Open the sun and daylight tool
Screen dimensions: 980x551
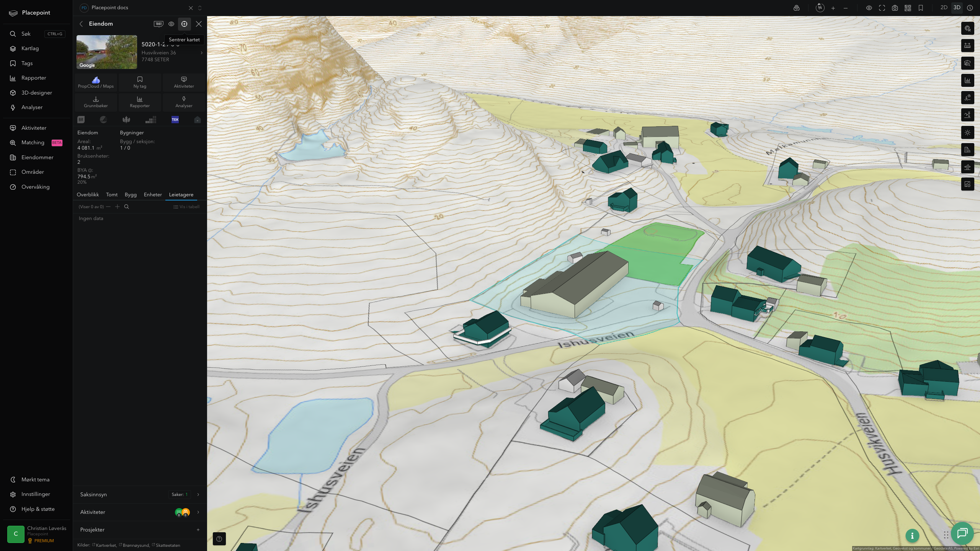[968, 132]
